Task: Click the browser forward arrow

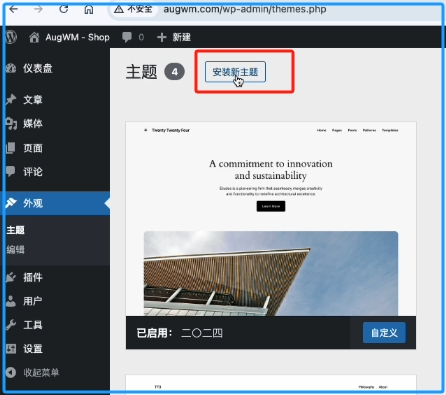Action: (38, 9)
